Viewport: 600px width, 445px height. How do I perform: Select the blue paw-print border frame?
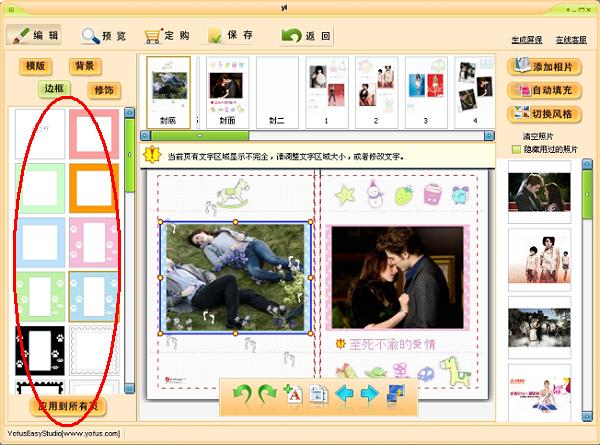pyautogui.click(x=94, y=297)
